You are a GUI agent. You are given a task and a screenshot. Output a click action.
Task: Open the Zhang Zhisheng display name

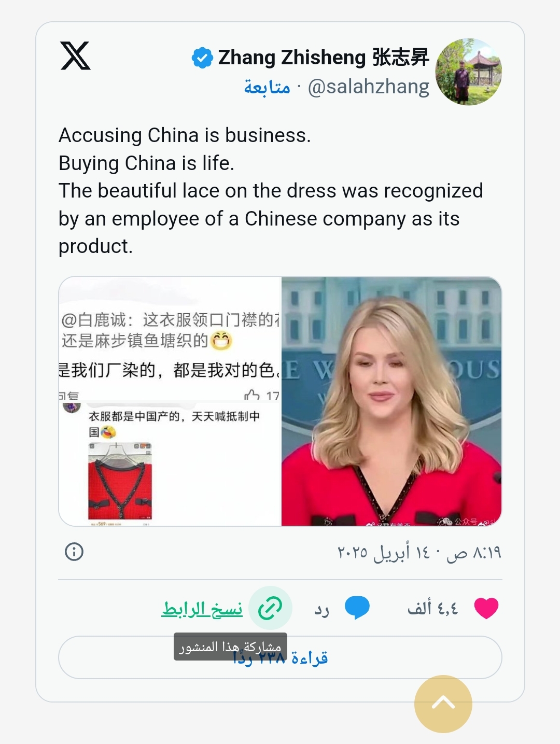coord(324,58)
